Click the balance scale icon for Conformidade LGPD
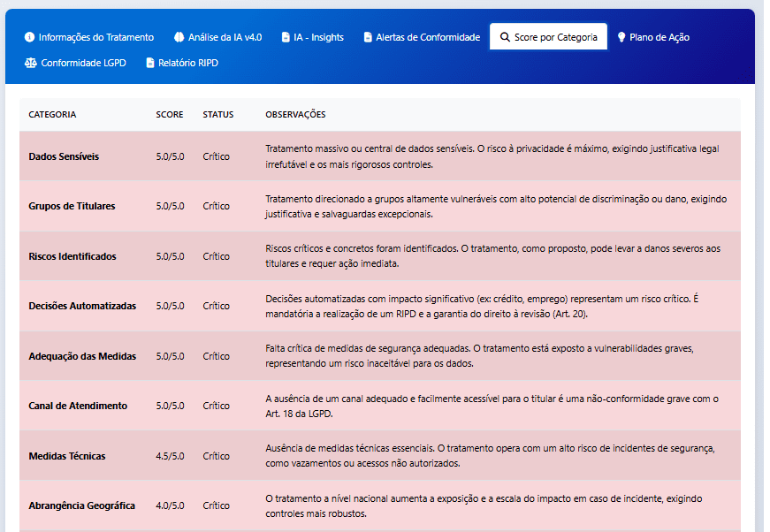This screenshot has width=770, height=532. point(31,63)
